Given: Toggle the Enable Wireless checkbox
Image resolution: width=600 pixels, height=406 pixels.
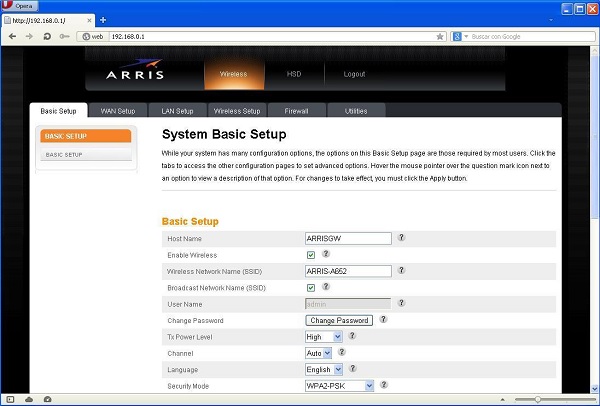Looking at the screenshot, I should pos(311,255).
